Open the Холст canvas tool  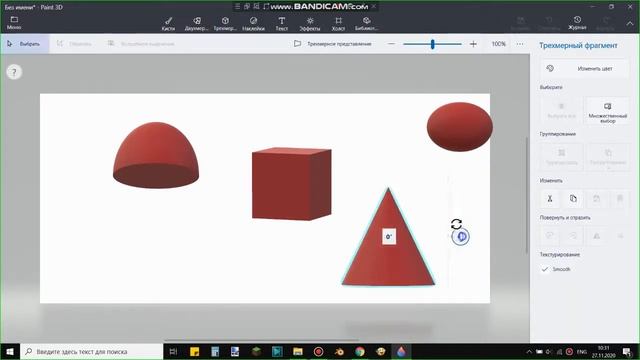tap(338, 24)
